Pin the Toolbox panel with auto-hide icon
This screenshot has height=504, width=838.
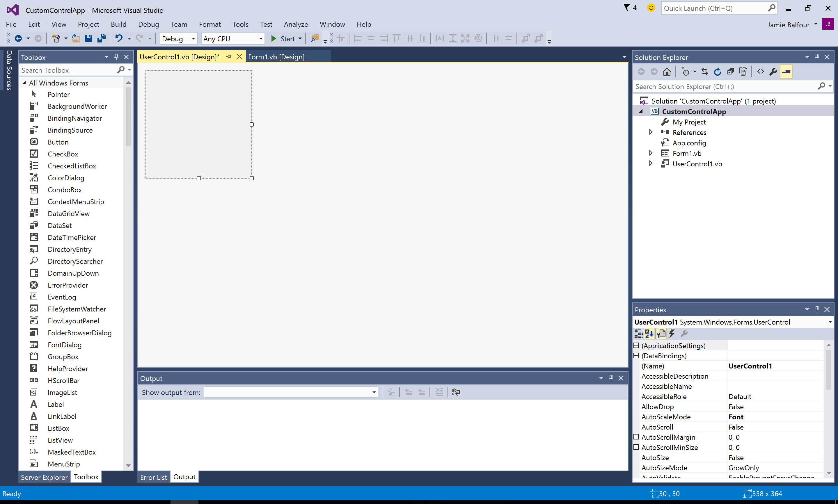point(116,57)
